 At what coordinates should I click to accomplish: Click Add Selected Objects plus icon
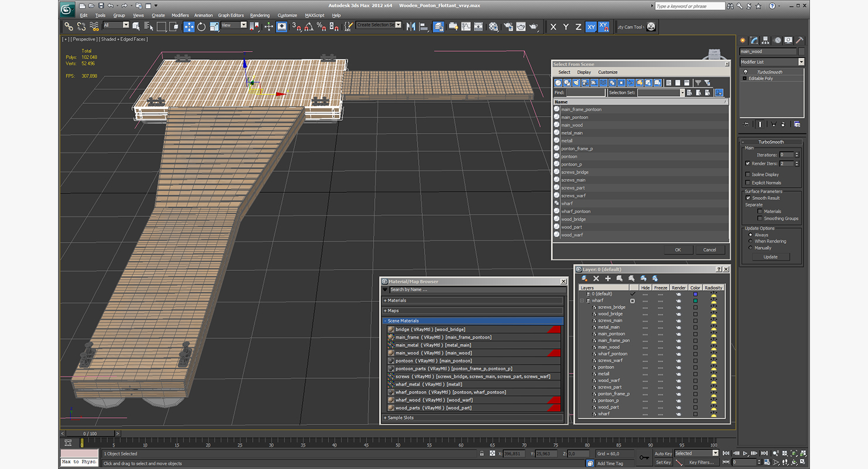[x=608, y=278]
